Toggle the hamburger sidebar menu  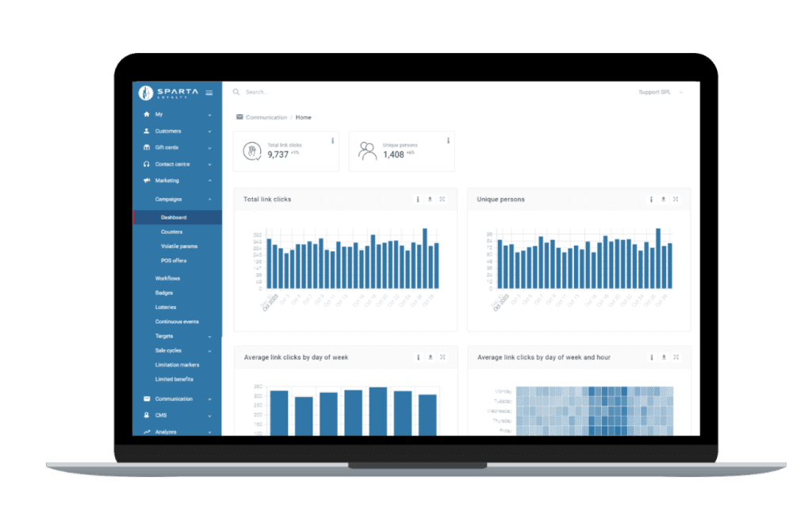tap(209, 93)
